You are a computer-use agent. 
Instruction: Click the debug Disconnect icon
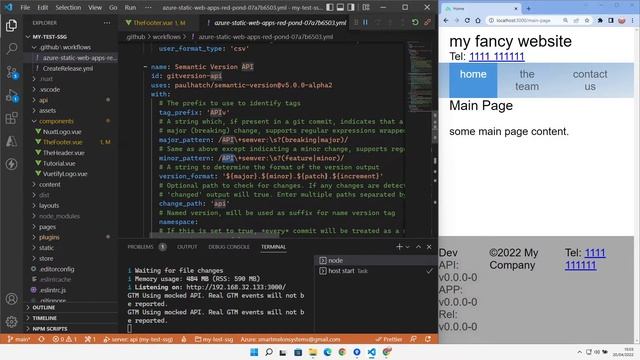point(427,22)
